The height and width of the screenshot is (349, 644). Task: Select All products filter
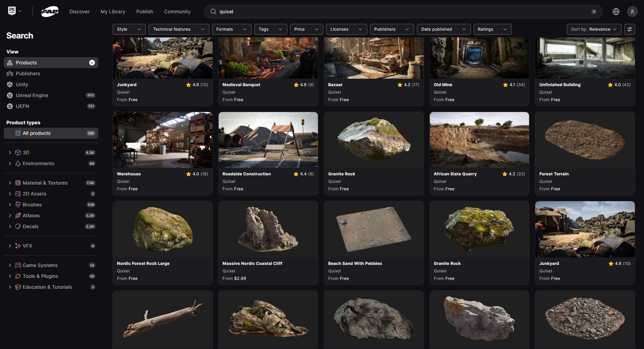[x=51, y=133]
